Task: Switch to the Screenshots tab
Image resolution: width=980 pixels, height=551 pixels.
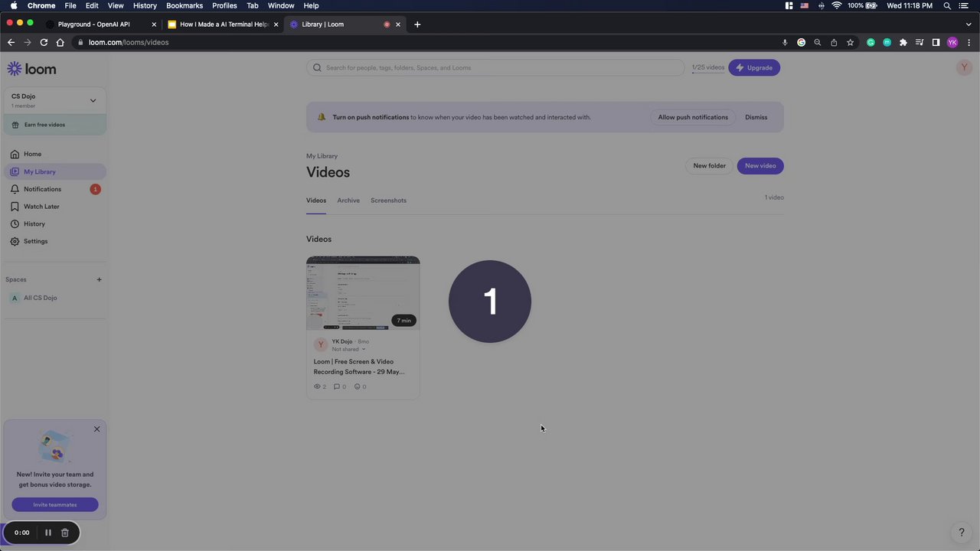Action: [x=388, y=201]
